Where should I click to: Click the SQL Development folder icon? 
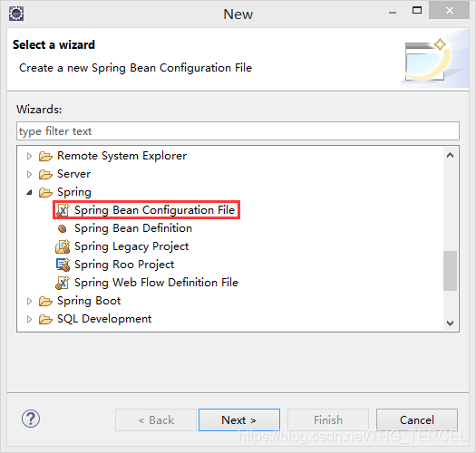pyautogui.click(x=45, y=319)
